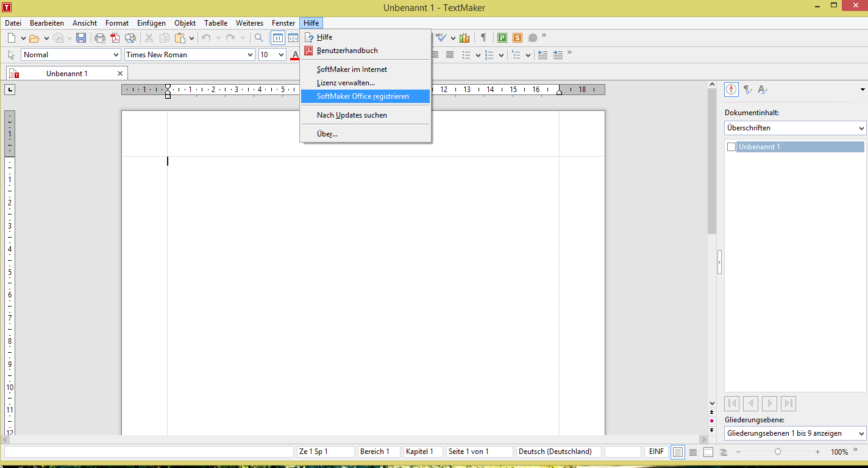This screenshot has width=868, height=468.
Task: Switch to the outline view icon in status bar
Action: pos(724,452)
